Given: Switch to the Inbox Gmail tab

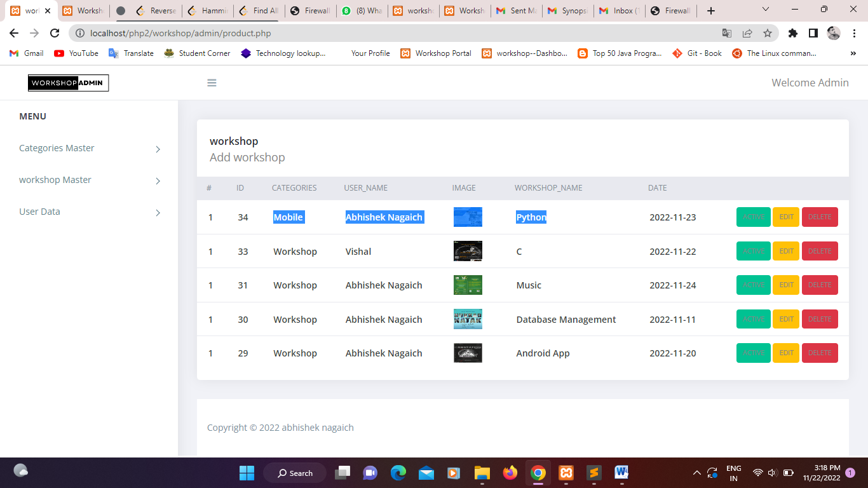Looking at the screenshot, I should pos(620,11).
